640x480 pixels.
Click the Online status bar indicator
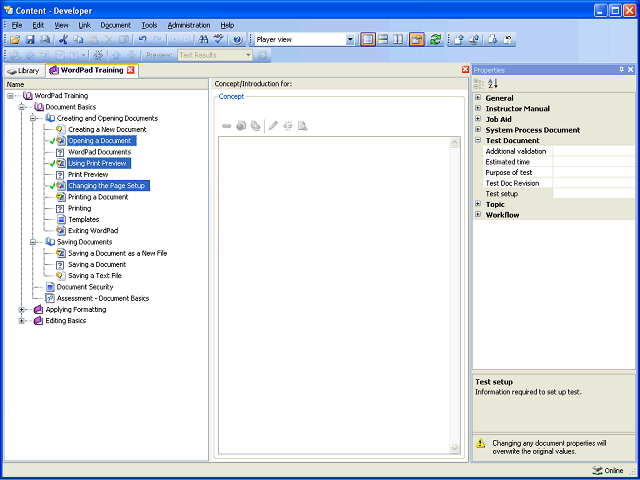click(x=608, y=471)
